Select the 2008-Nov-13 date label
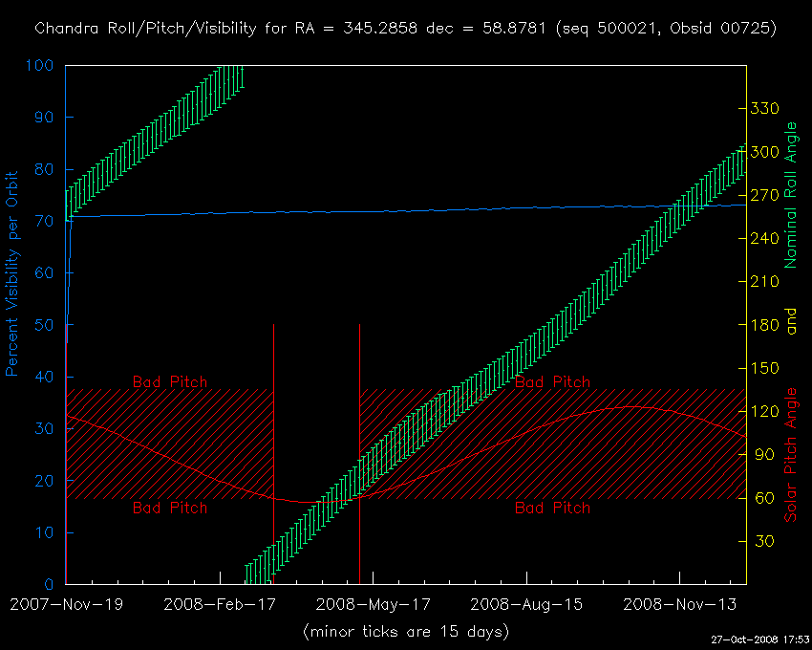The height and width of the screenshot is (650, 812). pos(679,604)
